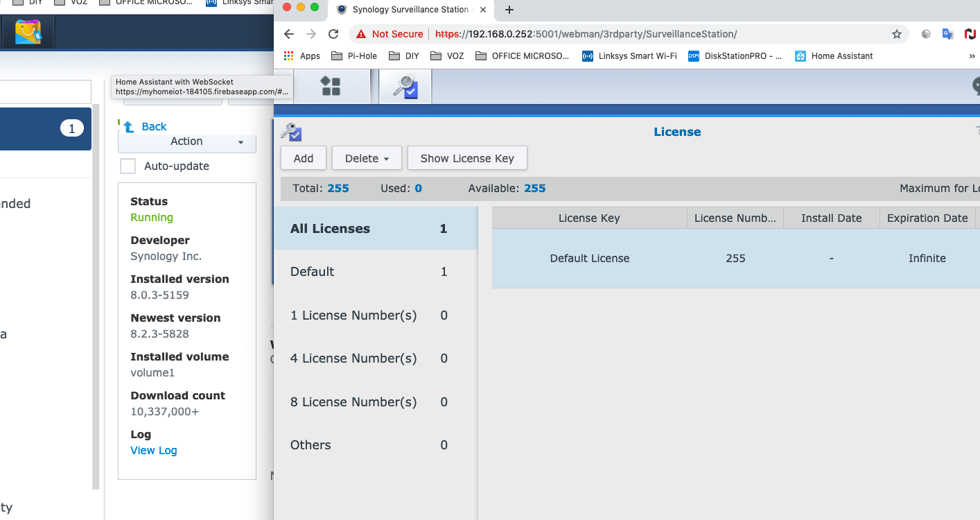Select Others license category
This screenshot has height=520, width=980.
pos(376,445)
